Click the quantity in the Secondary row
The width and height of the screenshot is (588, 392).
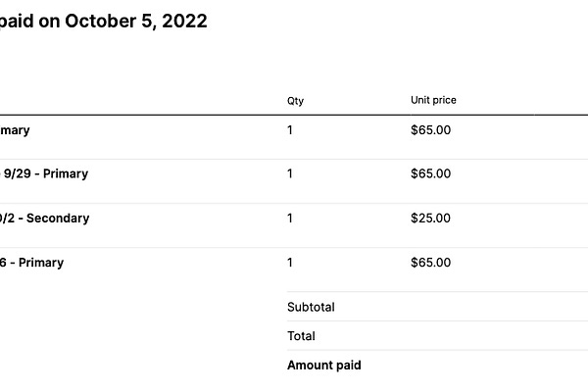click(x=290, y=218)
